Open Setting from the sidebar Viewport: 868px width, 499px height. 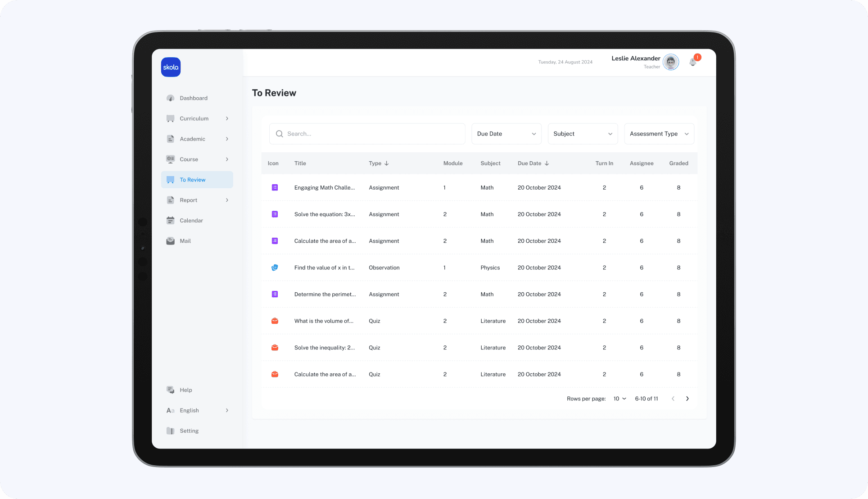click(x=189, y=431)
